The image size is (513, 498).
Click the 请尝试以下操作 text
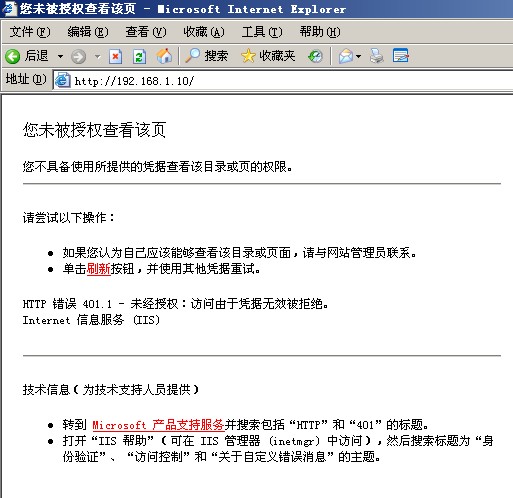[x=69, y=218]
